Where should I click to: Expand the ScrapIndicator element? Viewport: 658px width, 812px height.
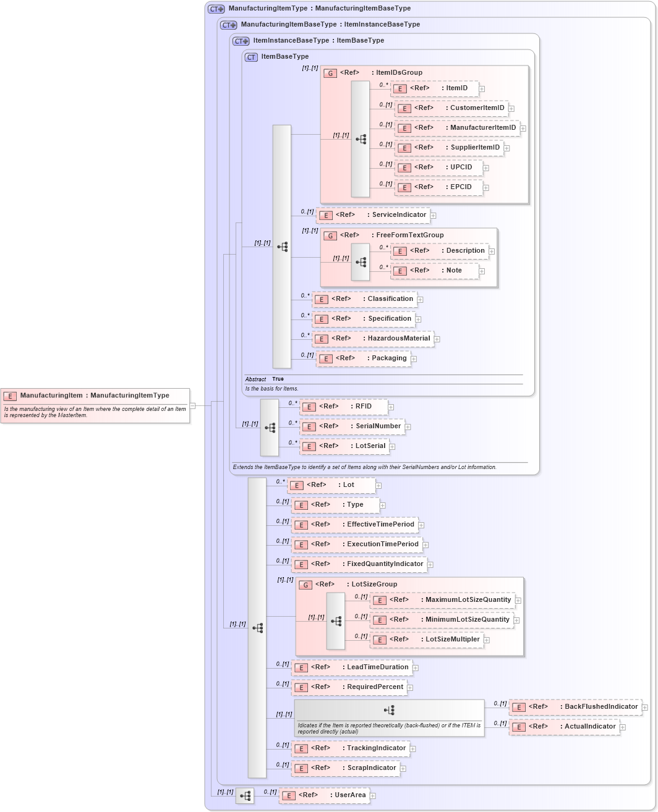[403, 768]
